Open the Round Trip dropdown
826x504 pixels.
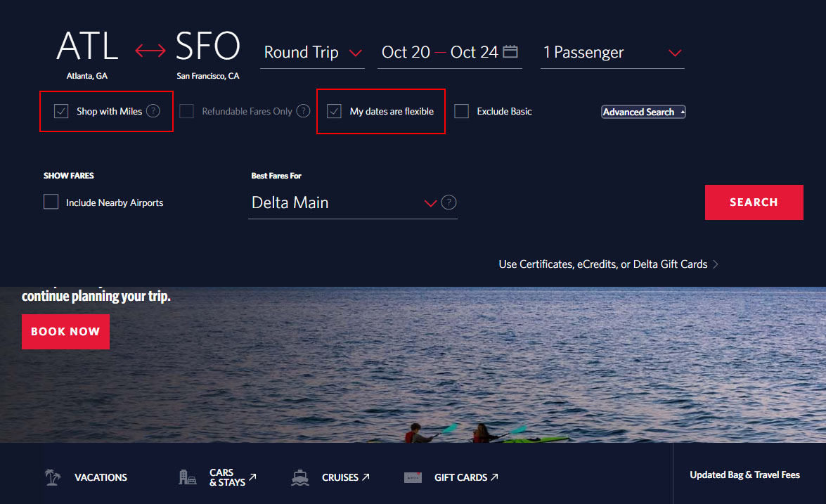(x=312, y=53)
